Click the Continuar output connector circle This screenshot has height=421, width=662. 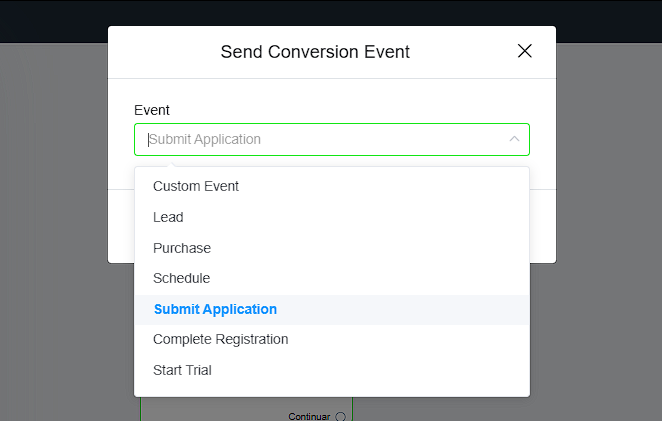(340, 416)
